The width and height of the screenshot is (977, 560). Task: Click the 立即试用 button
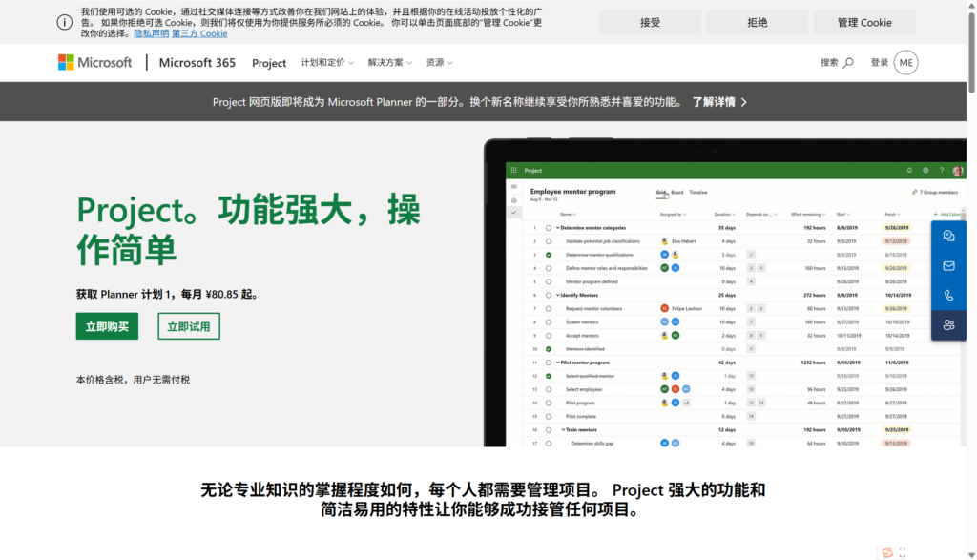click(x=189, y=326)
